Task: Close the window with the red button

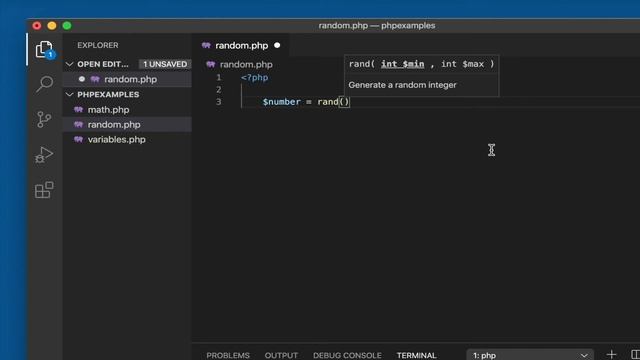Action: [x=37, y=26]
